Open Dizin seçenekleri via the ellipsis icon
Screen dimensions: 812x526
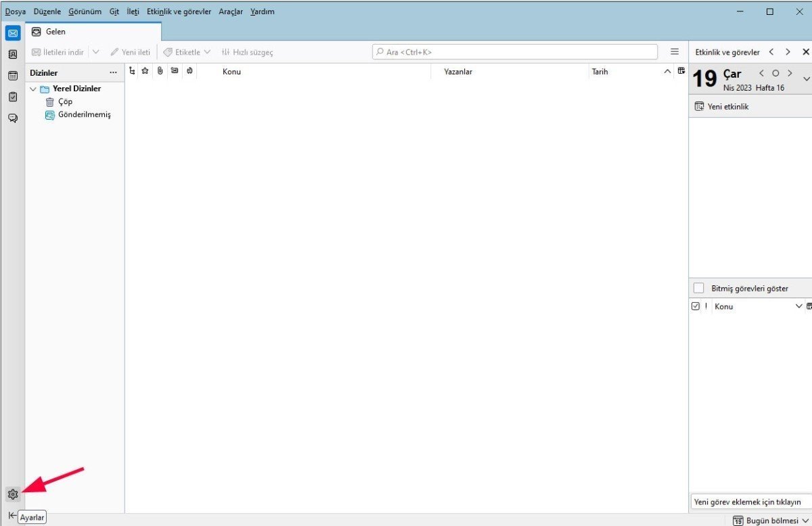(113, 72)
